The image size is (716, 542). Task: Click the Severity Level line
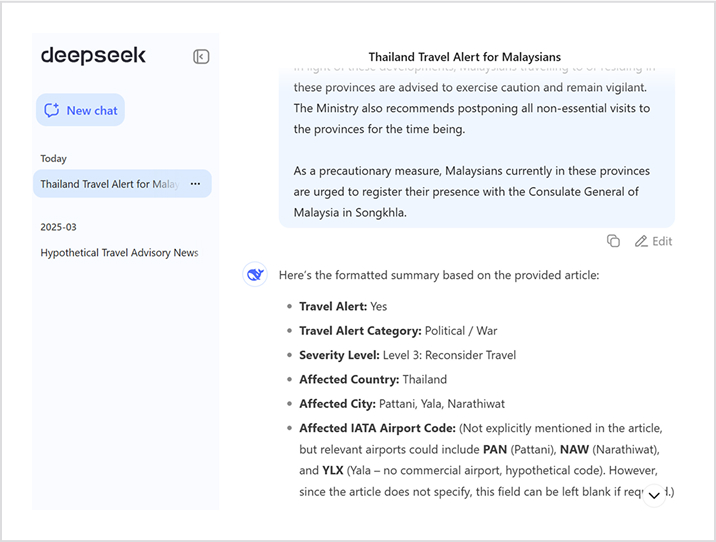[x=407, y=355]
